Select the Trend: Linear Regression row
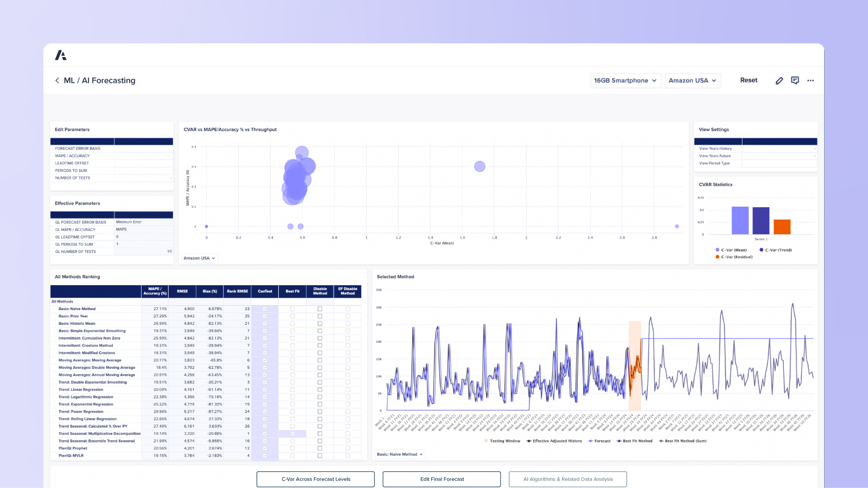The height and width of the screenshot is (488, 868). point(80,389)
